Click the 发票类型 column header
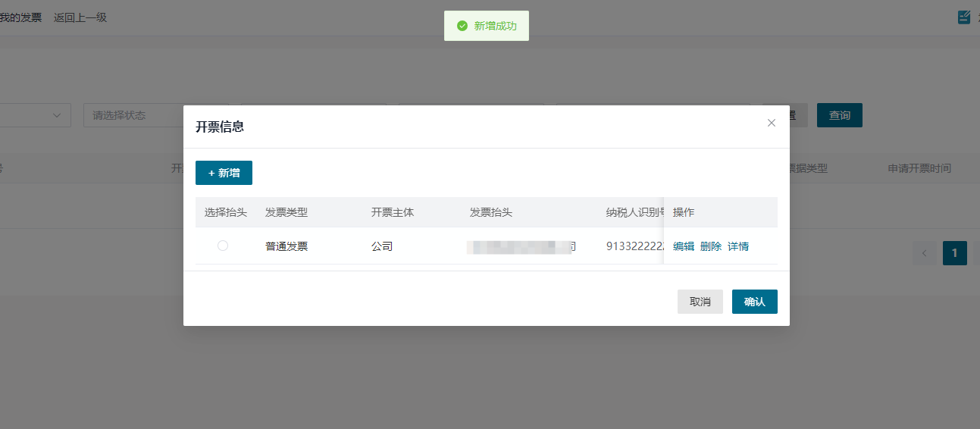980x429 pixels. coord(286,212)
